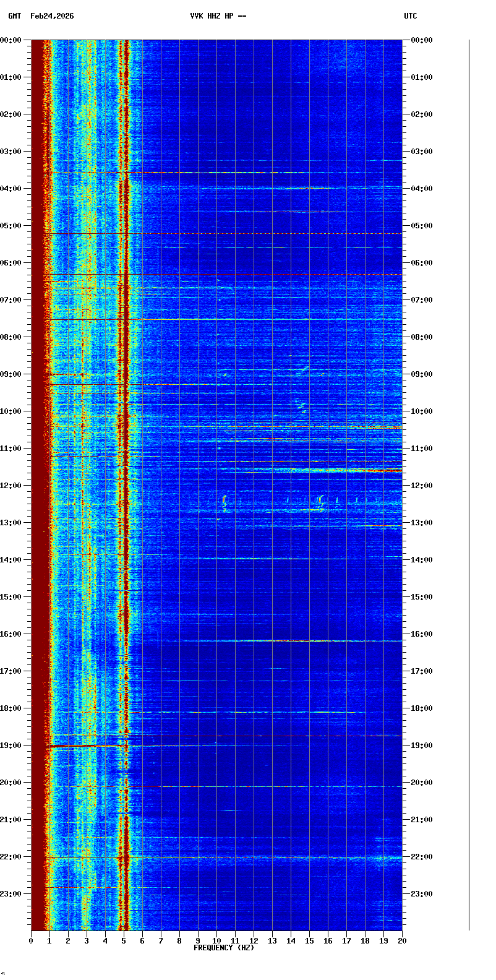Select the 15 Hz frequency tick label
The width and height of the screenshot is (496, 980).
[309, 941]
